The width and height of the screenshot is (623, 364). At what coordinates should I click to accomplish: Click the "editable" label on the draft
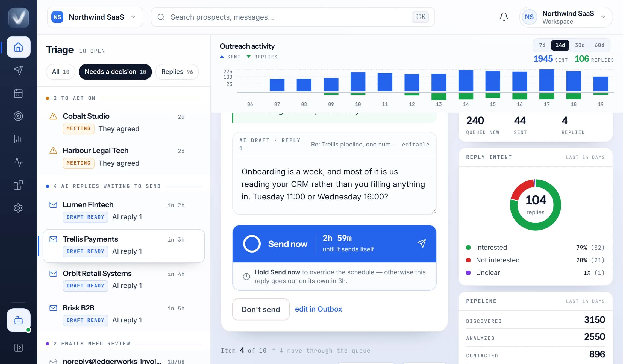pyautogui.click(x=416, y=144)
